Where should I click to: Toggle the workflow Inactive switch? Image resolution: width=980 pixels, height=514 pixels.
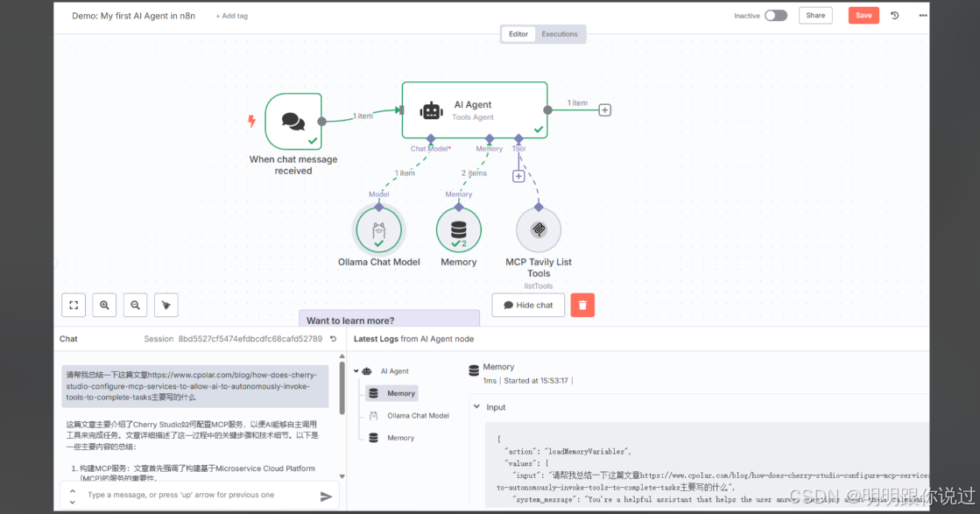click(776, 16)
